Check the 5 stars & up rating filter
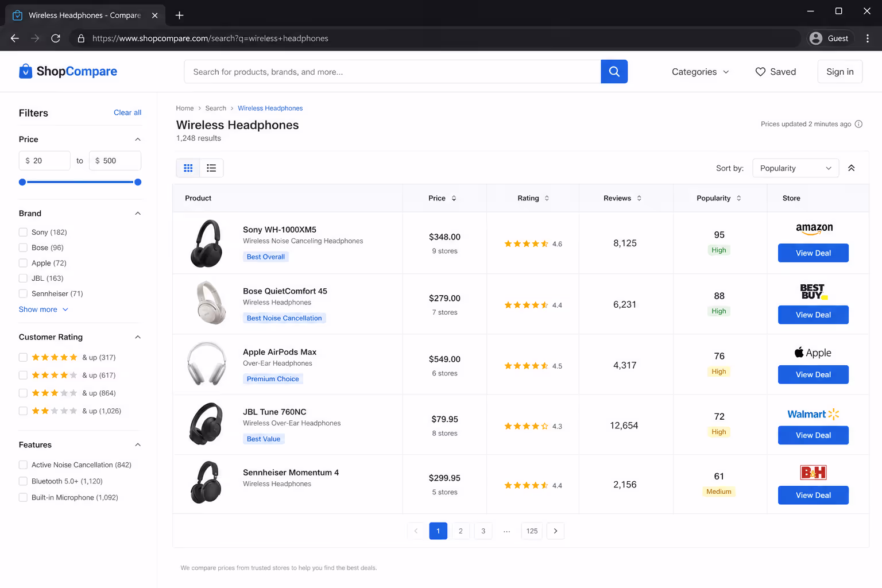The height and width of the screenshot is (588, 882). 23,357
